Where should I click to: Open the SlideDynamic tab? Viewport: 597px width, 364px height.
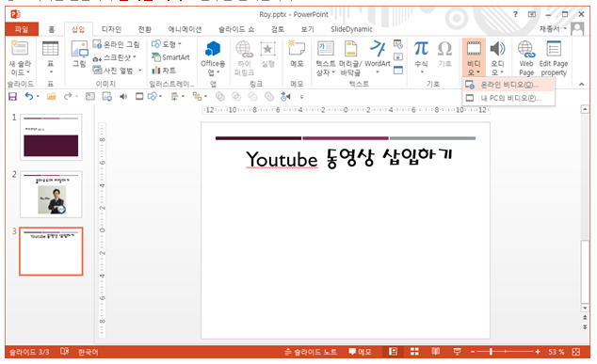point(351,29)
